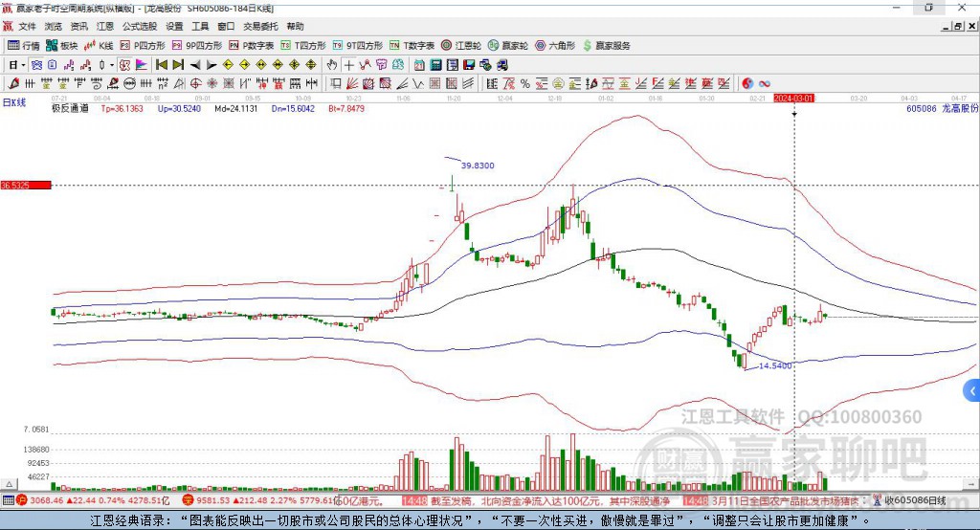Click the 极反通道 indicator label
The image size is (980, 530).
point(70,109)
